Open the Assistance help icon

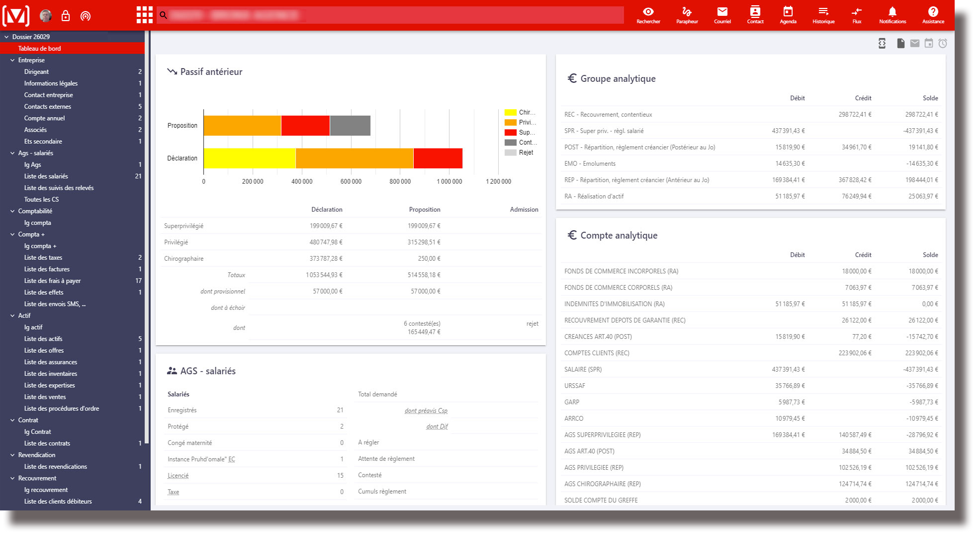tap(933, 15)
